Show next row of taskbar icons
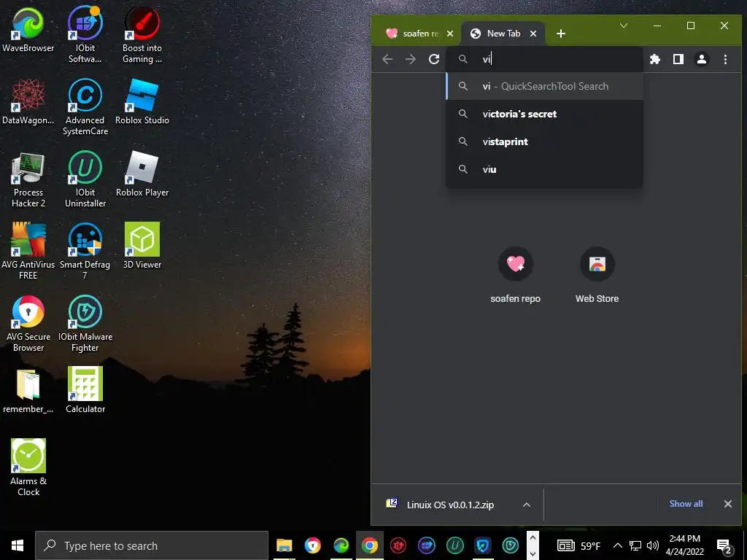The width and height of the screenshot is (747, 560). coord(533,554)
